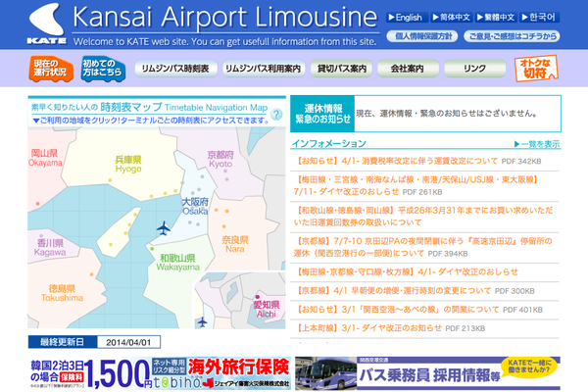The height and width of the screenshot is (392, 588).
Task: Click the 2014/04/01 last updated date
Action: pos(128,342)
